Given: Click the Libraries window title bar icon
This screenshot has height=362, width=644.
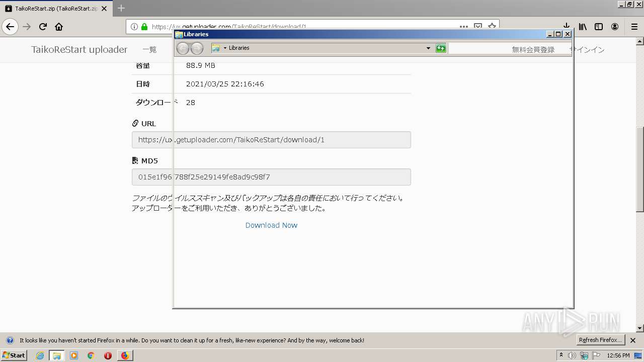Looking at the screenshot, I should 179,34.
